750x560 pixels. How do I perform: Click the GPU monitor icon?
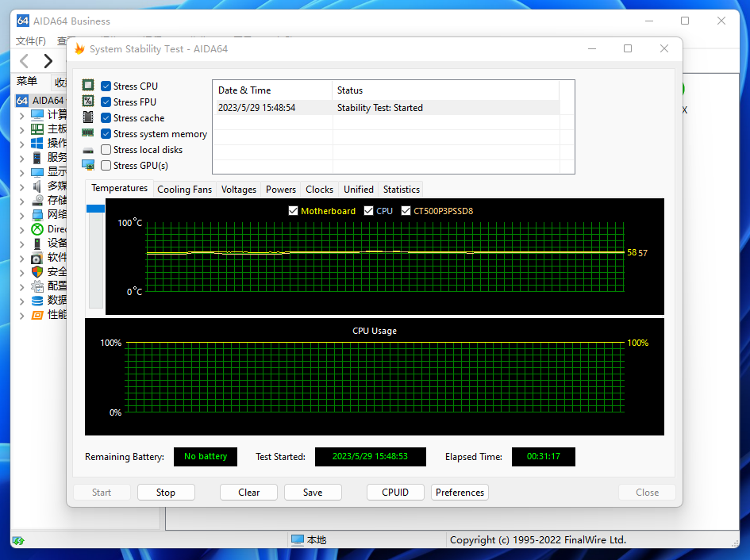[88, 165]
